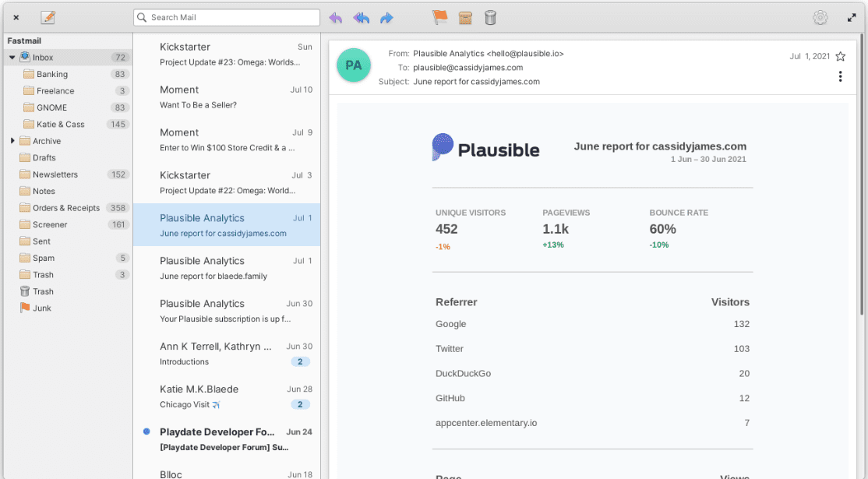Click the appcenter.elementary.io referrer row
This screenshot has width=868, height=479.
click(x=592, y=423)
